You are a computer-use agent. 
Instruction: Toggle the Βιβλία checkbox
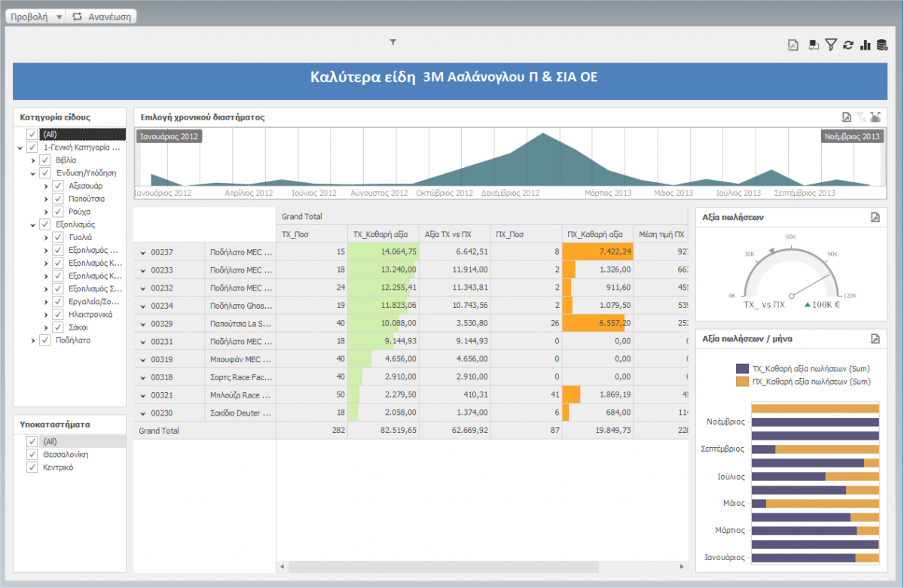pos(44,160)
